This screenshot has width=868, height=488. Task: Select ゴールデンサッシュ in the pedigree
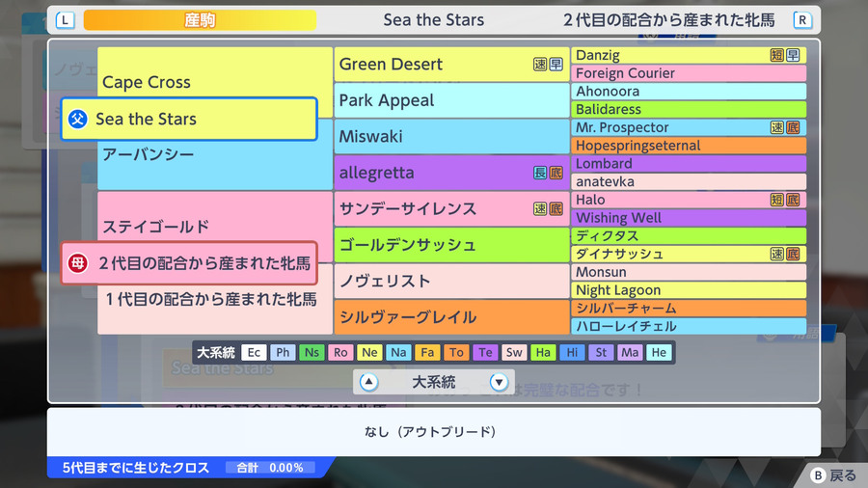pyautogui.click(x=451, y=245)
